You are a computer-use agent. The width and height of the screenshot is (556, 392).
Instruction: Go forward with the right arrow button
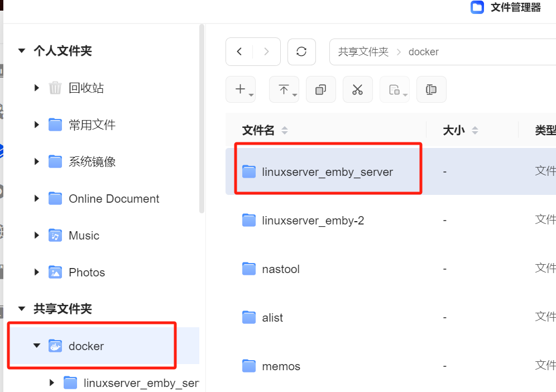point(267,52)
